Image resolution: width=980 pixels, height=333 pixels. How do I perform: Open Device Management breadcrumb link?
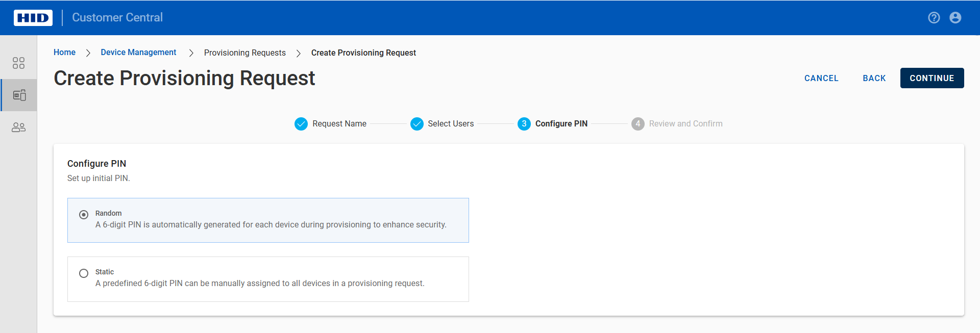(x=138, y=53)
